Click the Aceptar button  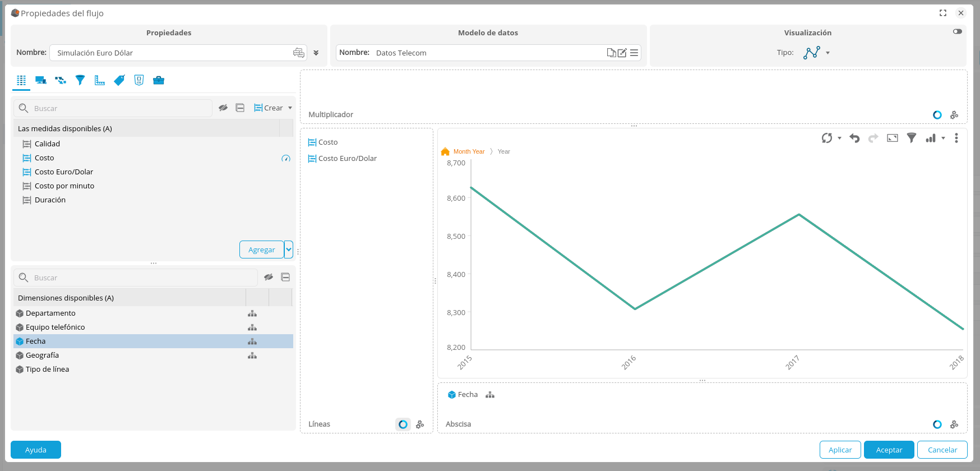(889, 450)
